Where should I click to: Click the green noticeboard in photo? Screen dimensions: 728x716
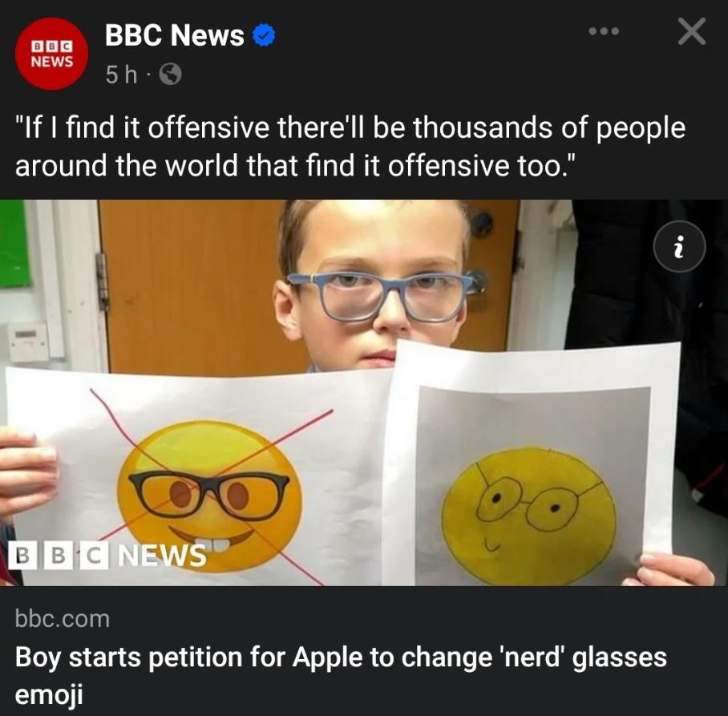[x=14, y=244]
